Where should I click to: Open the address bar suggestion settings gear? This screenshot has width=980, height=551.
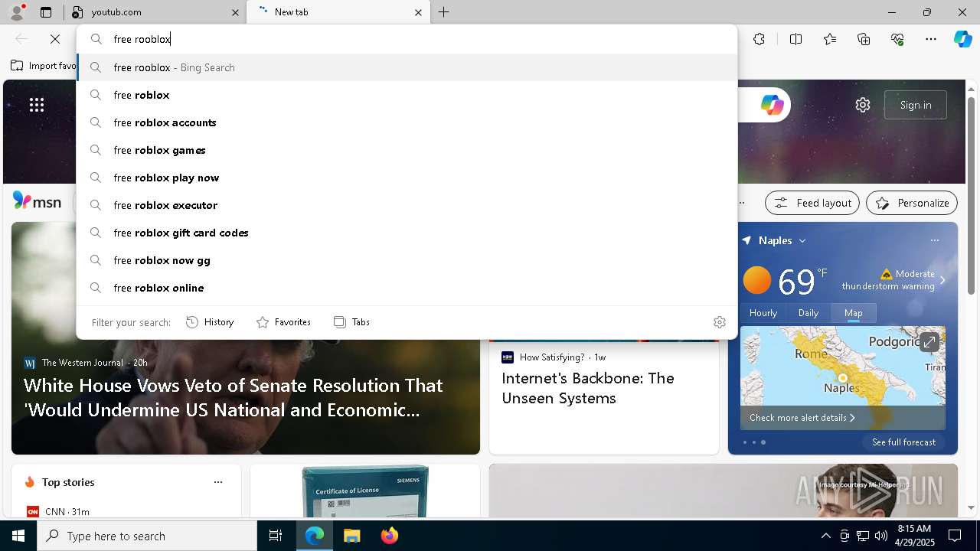pyautogui.click(x=719, y=322)
